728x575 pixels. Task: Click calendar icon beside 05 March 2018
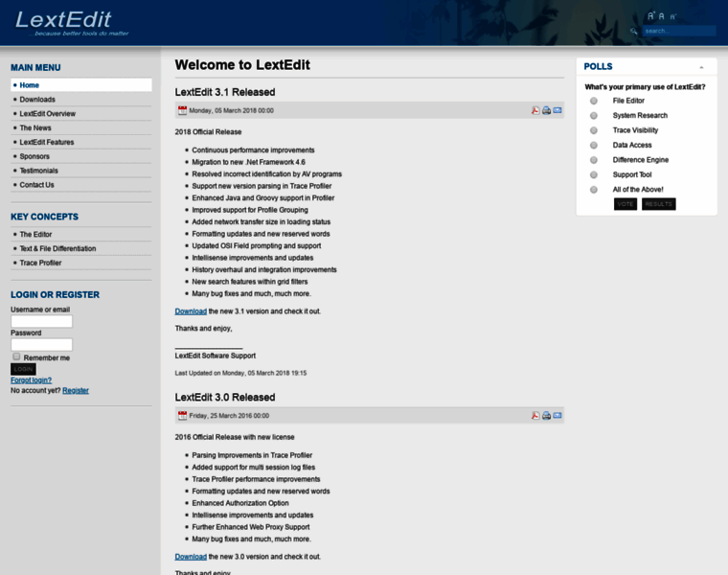[x=182, y=110]
